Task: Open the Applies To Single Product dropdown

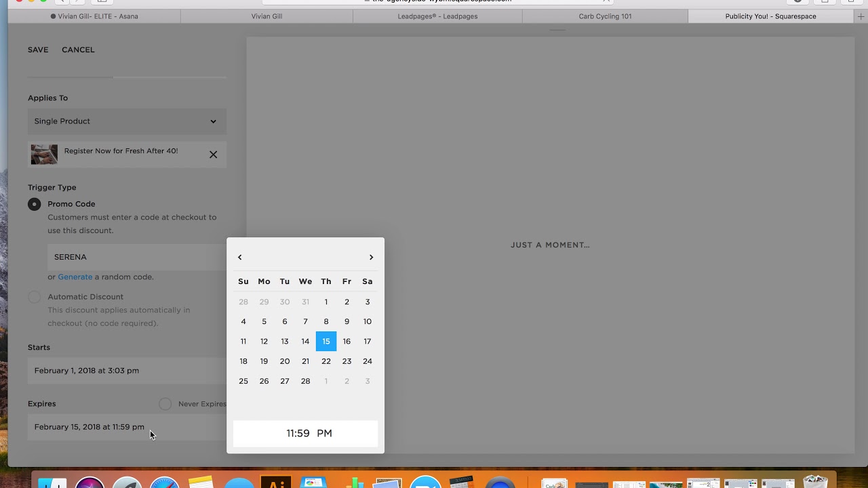Action: click(x=127, y=121)
